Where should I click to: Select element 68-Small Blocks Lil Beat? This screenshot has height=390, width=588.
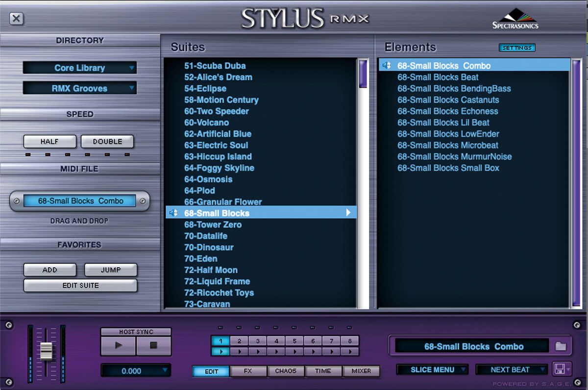coord(443,122)
